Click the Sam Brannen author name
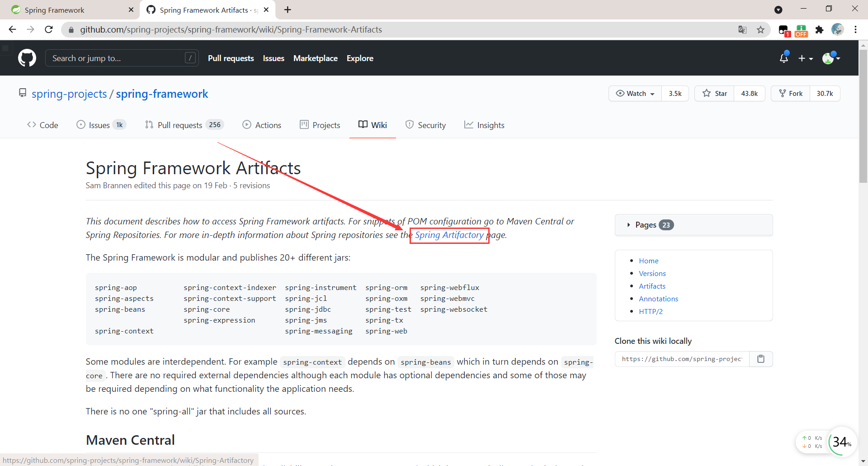Screen dimensions: 868x466 [108, 185]
